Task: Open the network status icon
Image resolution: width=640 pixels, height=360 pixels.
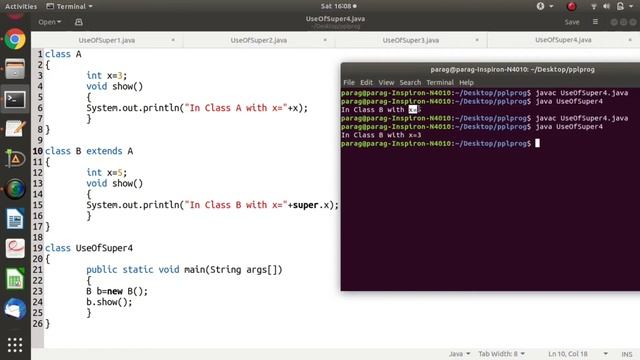Action: [594, 6]
